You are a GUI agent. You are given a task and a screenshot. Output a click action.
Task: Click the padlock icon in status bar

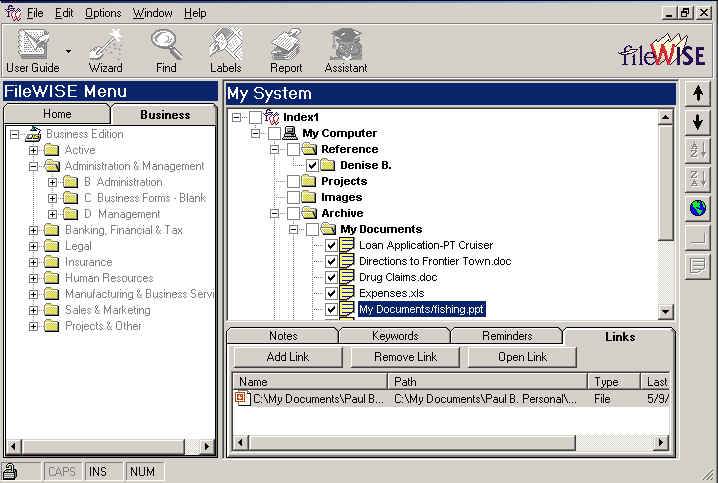pyautogui.click(x=10, y=472)
